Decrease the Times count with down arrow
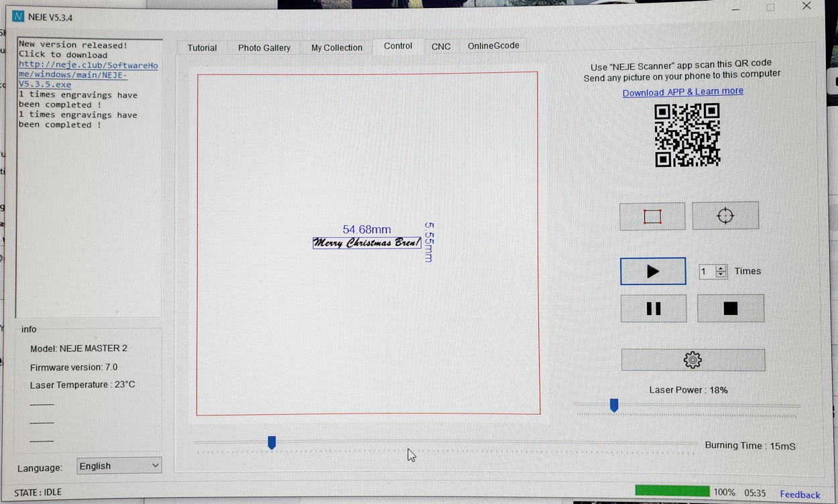This screenshot has width=838, height=504. coord(721,275)
